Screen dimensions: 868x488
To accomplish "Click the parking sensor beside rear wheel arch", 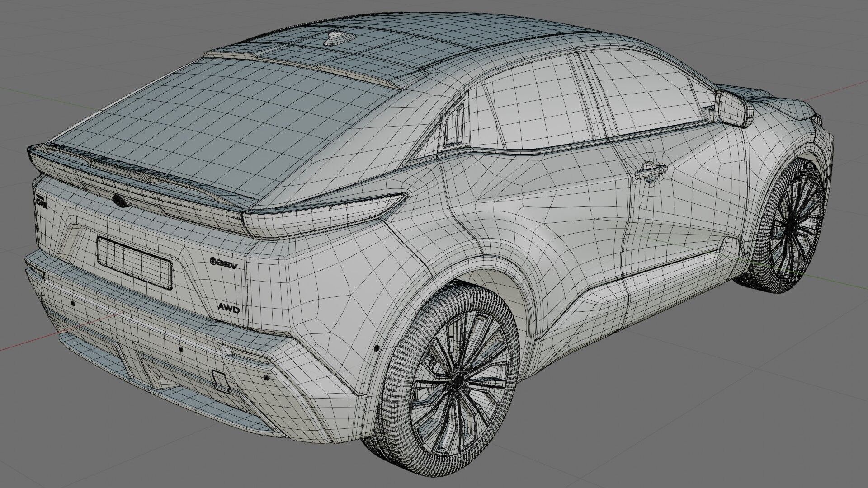I will pyautogui.click(x=376, y=348).
